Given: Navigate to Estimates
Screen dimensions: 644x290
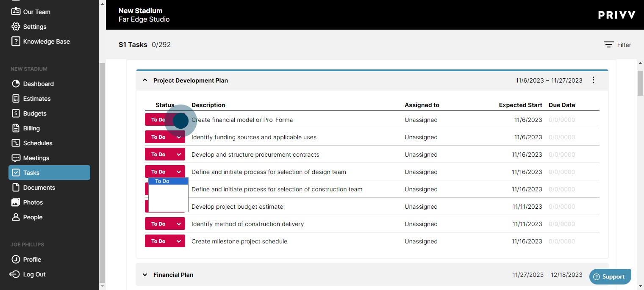Looking at the screenshot, I should coord(49,99).
